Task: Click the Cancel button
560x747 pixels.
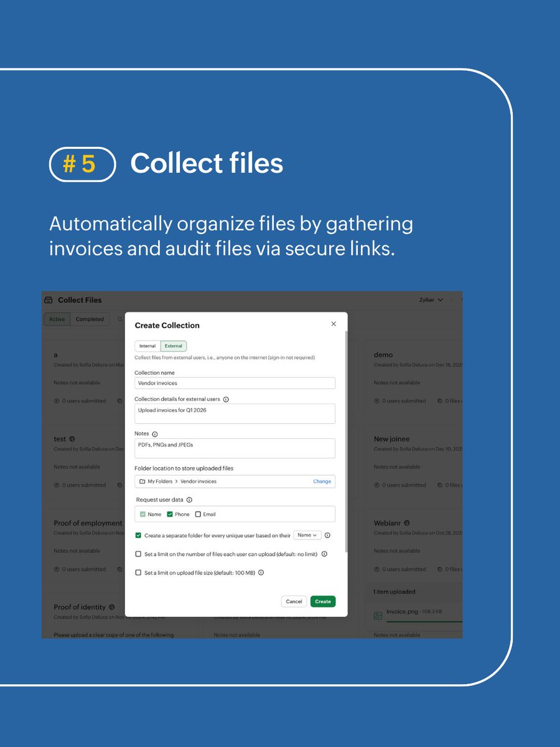Action: point(294,601)
